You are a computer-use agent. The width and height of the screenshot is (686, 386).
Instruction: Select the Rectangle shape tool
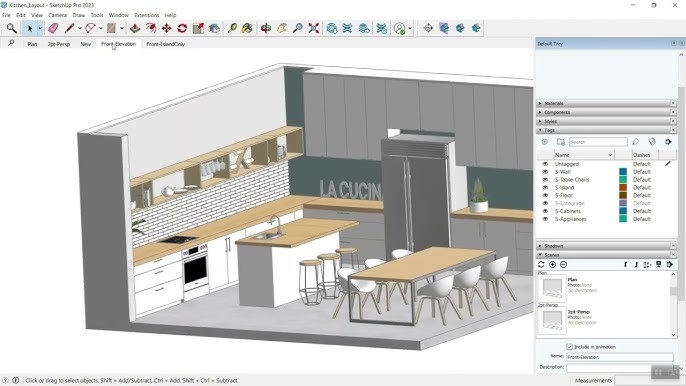click(111, 28)
